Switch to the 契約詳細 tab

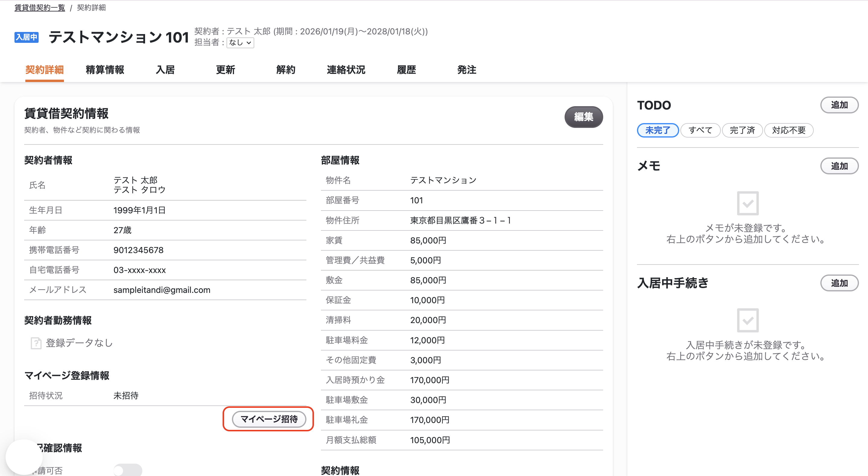click(x=44, y=70)
